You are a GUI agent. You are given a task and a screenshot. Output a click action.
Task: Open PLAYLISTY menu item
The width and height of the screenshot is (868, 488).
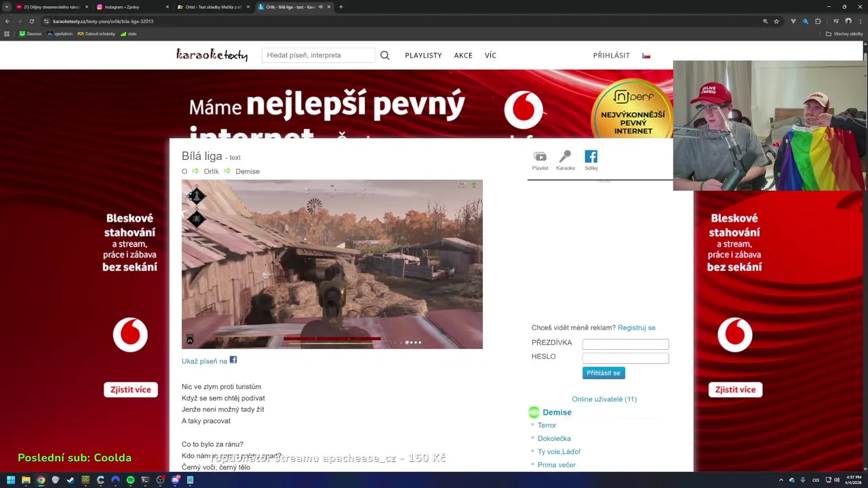(423, 56)
